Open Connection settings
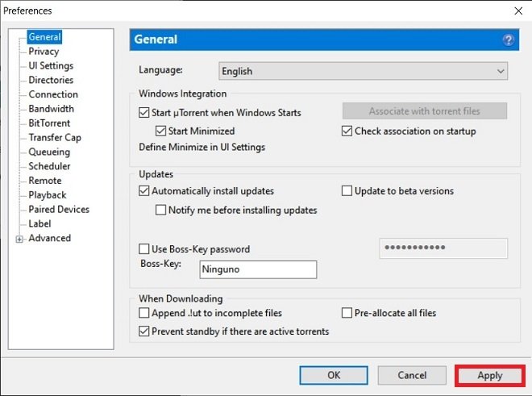The height and width of the screenshot is (396, 532). click(53, 94)
